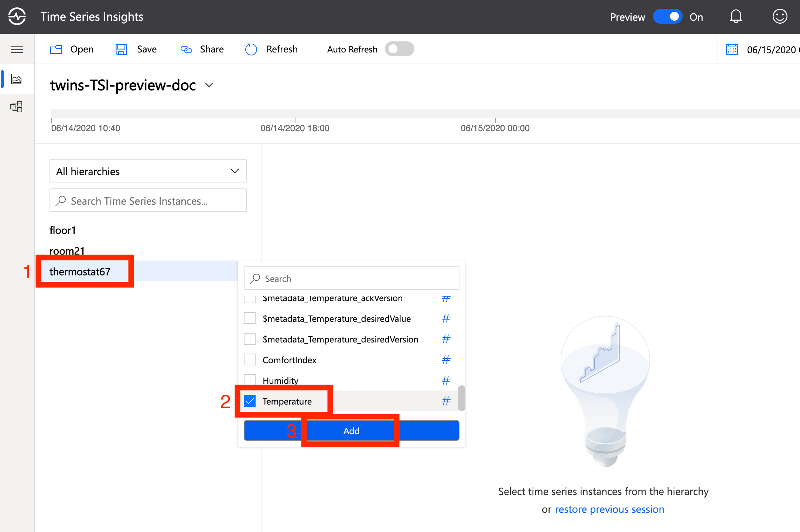The image size is (800, 532).
Task: Click the magnifier in instance search
Action: (61, 201)
